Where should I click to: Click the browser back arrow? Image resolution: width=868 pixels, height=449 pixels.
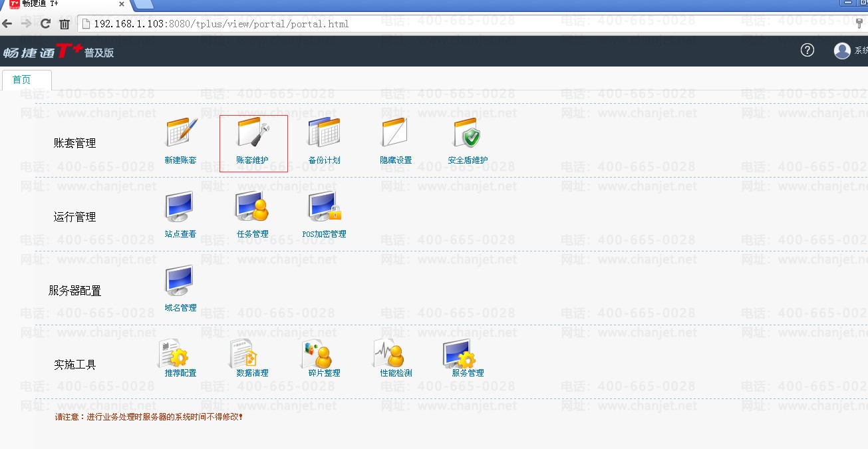pyautogui.click(x=7, y=24)
